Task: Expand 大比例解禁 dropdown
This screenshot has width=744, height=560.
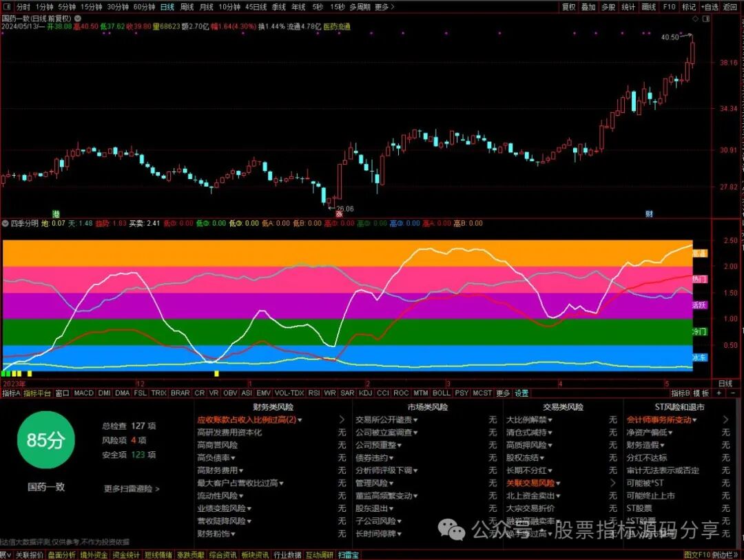Action: click(x=530, y=419)
